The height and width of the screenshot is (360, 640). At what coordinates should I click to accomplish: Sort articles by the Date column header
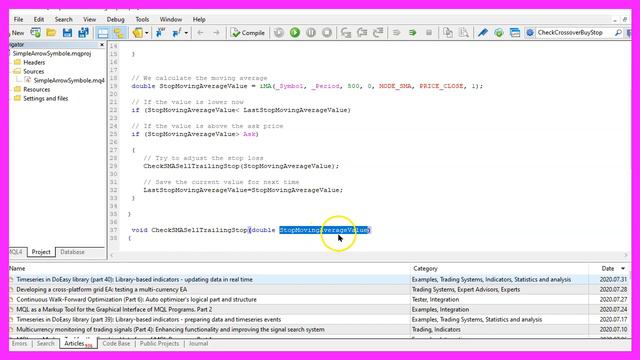click(609, 269)
